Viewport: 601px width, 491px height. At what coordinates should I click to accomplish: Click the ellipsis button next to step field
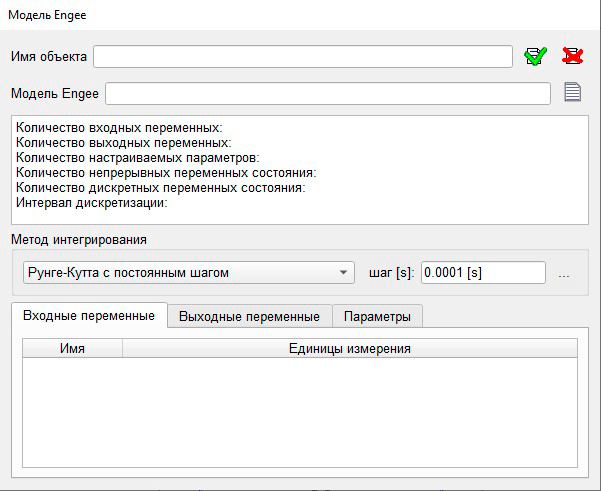[564, 273]
